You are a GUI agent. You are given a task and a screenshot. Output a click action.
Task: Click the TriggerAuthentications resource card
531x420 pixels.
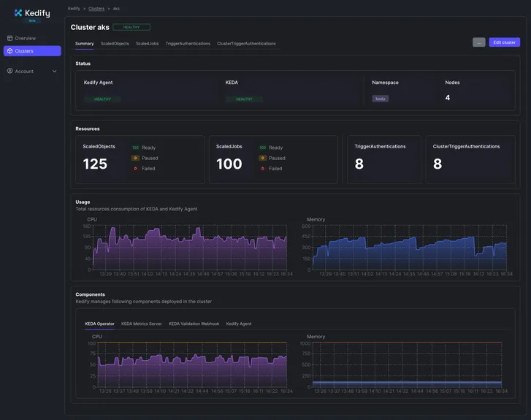tap(384, 159)
